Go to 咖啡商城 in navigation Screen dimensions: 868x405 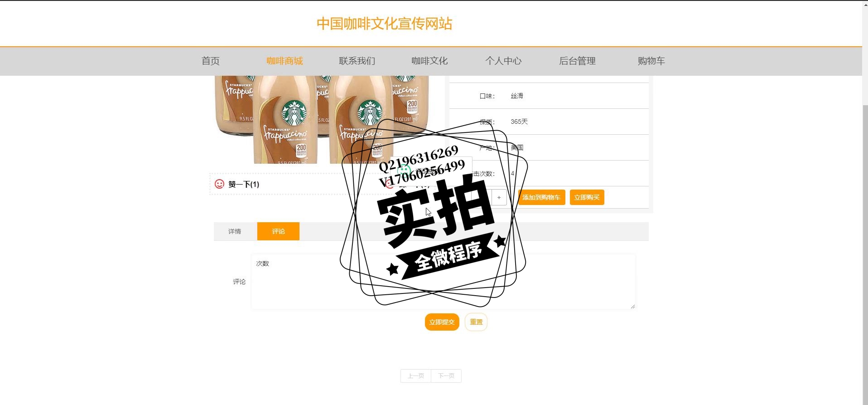(285, 61)
